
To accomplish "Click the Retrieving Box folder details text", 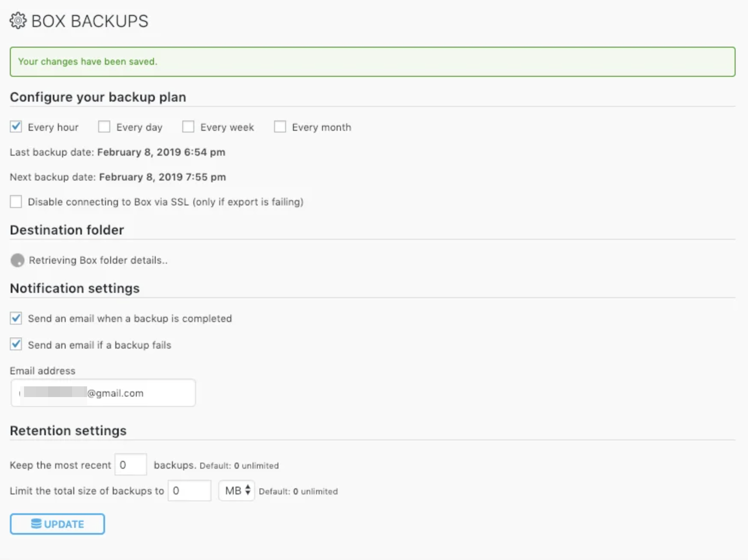I will [98, 260].
